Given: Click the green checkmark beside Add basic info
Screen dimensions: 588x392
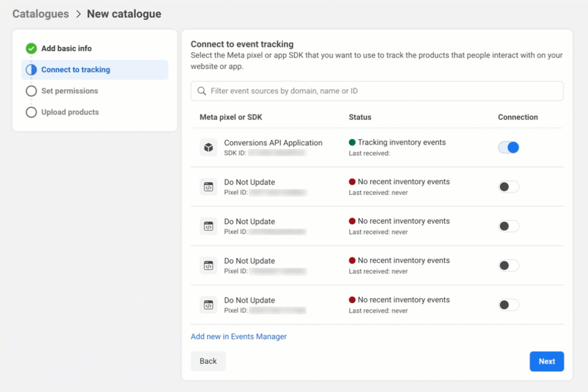Looking at the screenshot, I should point(31,48).
